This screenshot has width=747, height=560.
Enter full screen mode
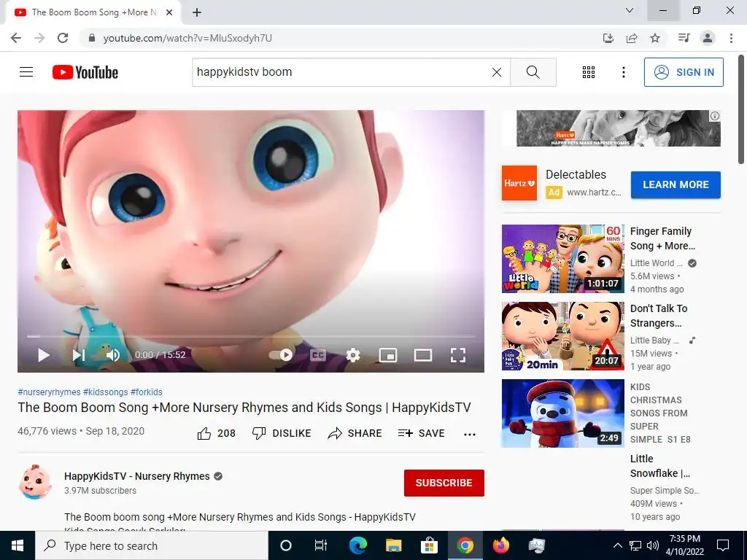tap(458, 355)
